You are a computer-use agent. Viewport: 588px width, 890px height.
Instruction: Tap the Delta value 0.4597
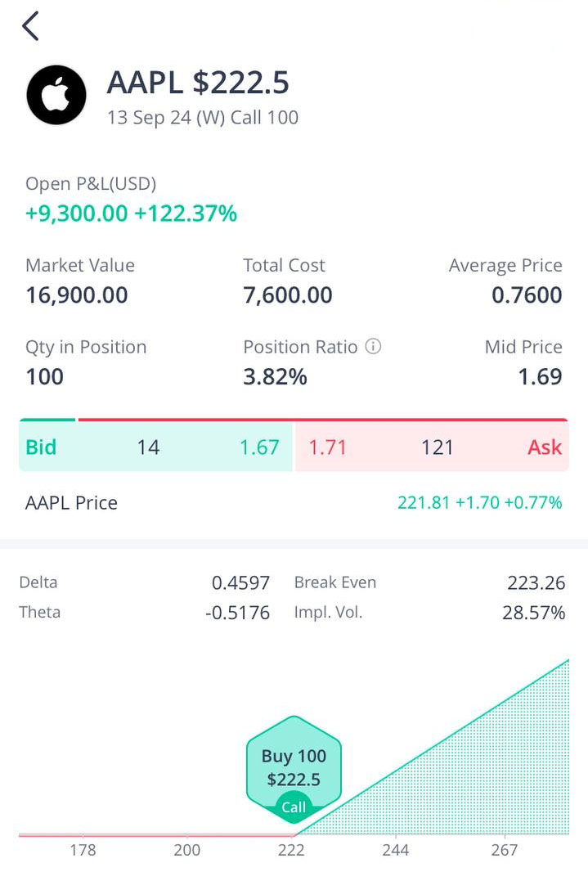(x=240, y=582)
